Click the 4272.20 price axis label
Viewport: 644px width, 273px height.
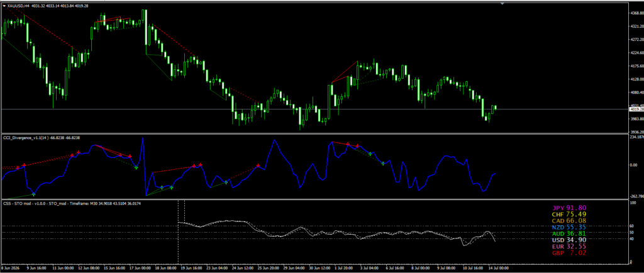coord(636,40)
